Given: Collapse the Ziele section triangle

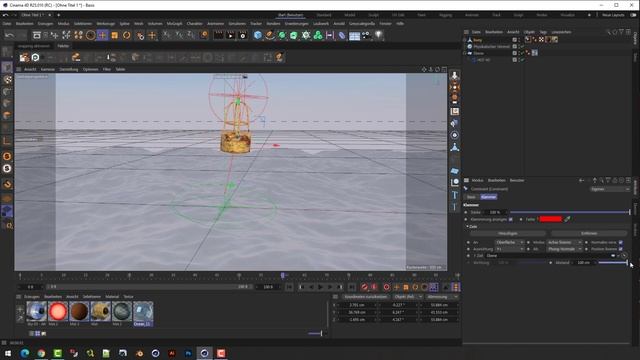Looking at the screenshot, I should point(467,227).
